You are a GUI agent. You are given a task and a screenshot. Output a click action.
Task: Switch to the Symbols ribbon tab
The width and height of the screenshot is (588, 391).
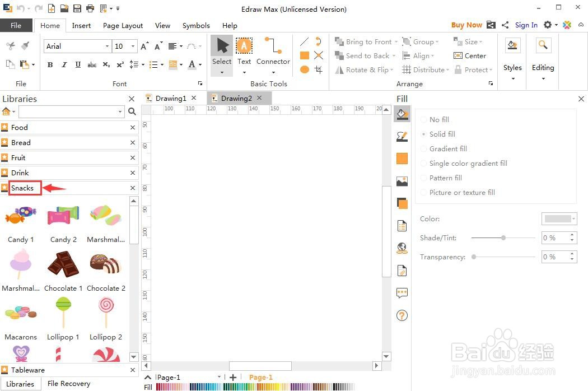pos(196,26)
